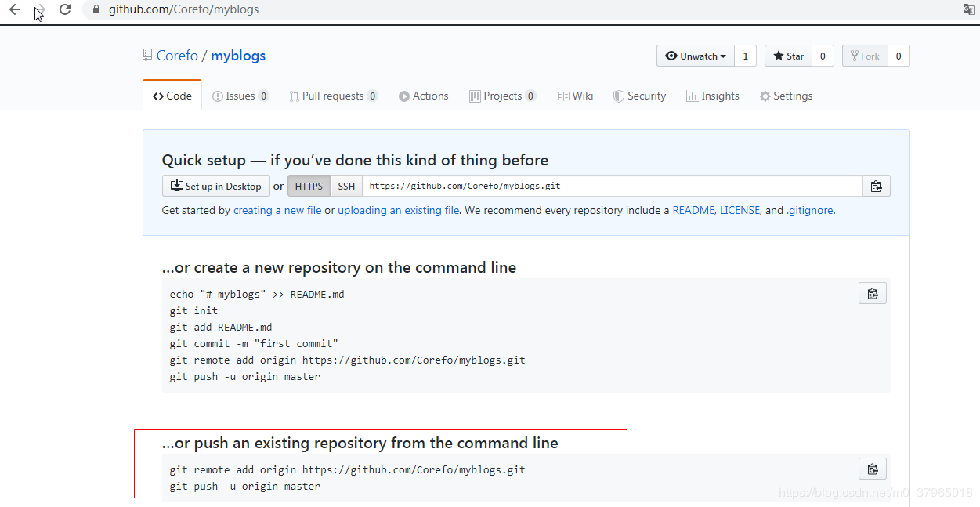Click the padlock icon in the address bar

[x=96, y=10]
